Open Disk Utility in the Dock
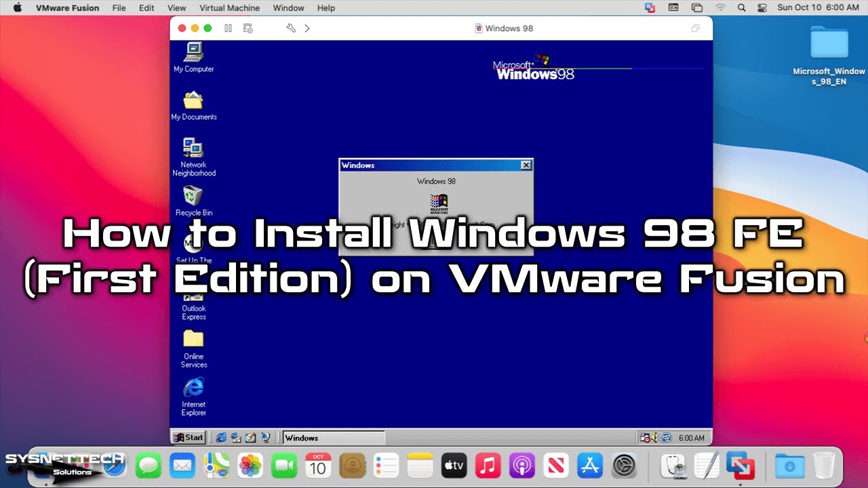 (673, 466)
